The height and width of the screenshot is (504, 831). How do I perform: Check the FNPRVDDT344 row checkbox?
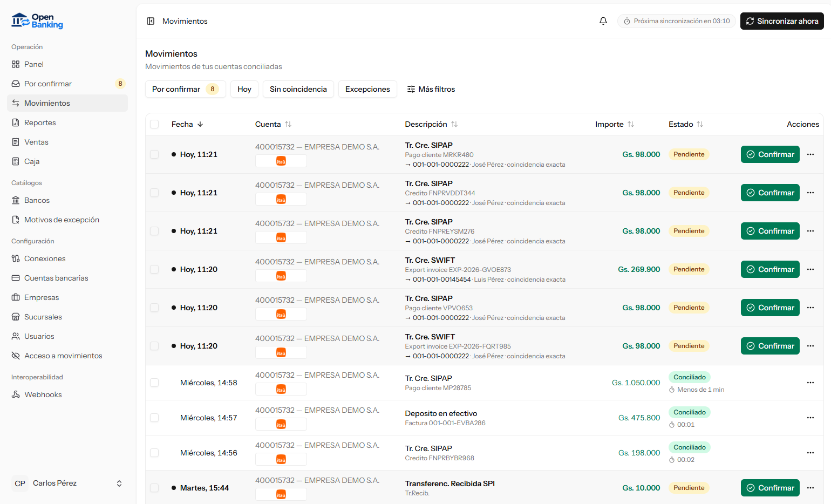154,193
